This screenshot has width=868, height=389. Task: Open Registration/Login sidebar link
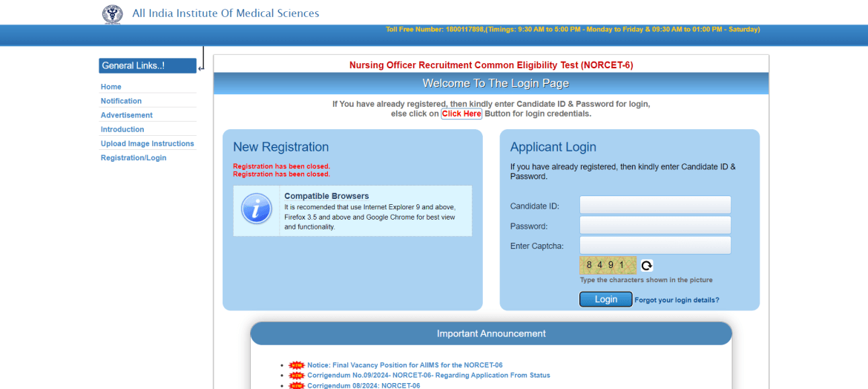click(134, 157)
